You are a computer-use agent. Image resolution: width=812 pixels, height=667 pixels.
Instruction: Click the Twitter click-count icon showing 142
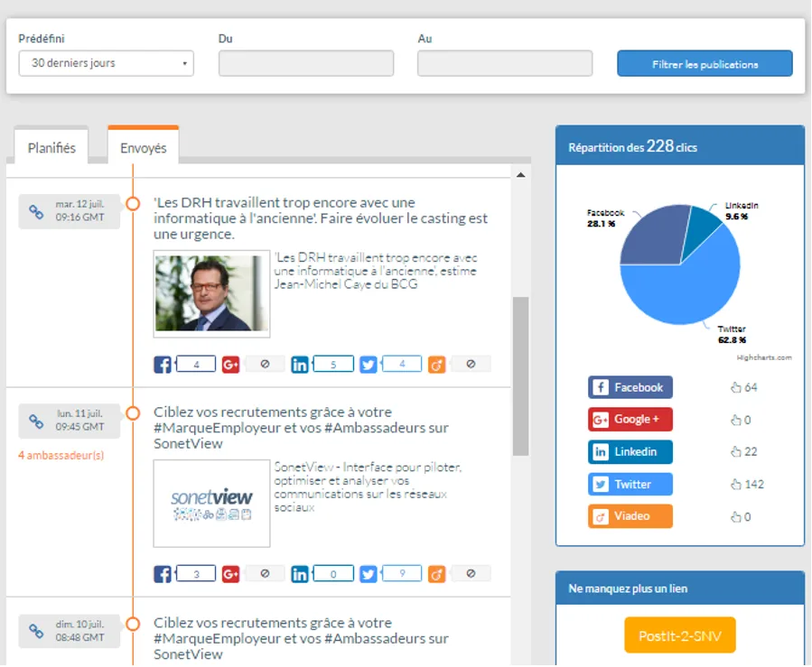[x=736, y=485]
